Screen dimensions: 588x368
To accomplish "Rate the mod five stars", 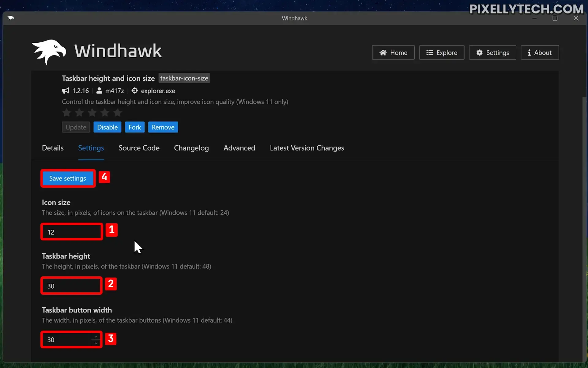I will pos(118,113).
